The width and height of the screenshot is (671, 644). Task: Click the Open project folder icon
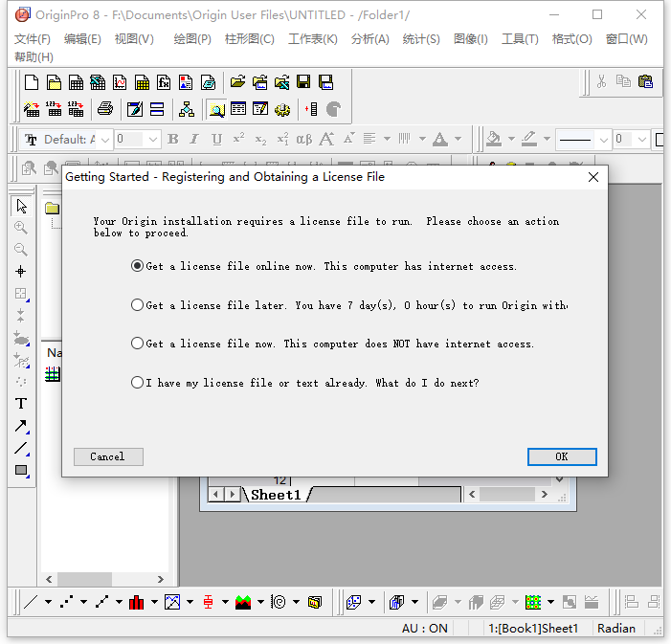pyautogui.click(x=238, y=81)
